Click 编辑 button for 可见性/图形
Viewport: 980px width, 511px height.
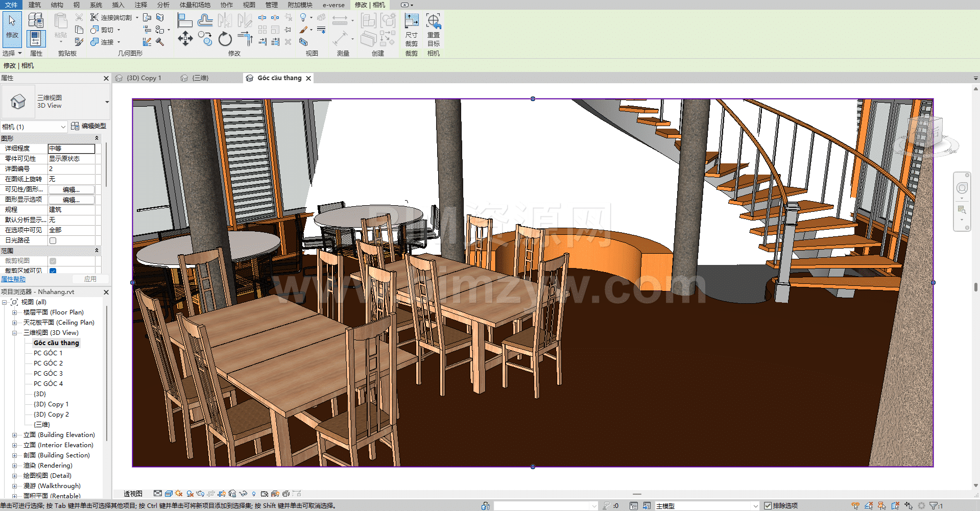[71, 189]
